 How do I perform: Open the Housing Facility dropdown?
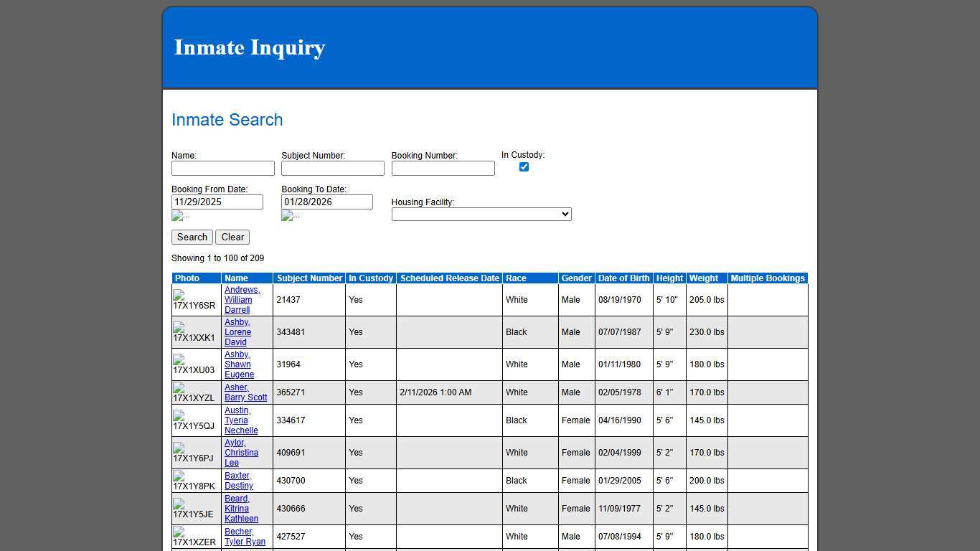(481, 214)
